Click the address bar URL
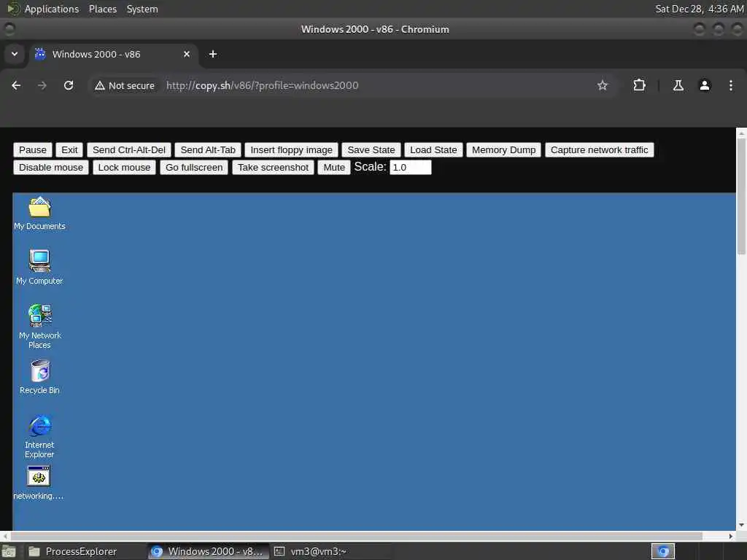The height and width of the screenshot is (560, 747). tap(262, 86)
